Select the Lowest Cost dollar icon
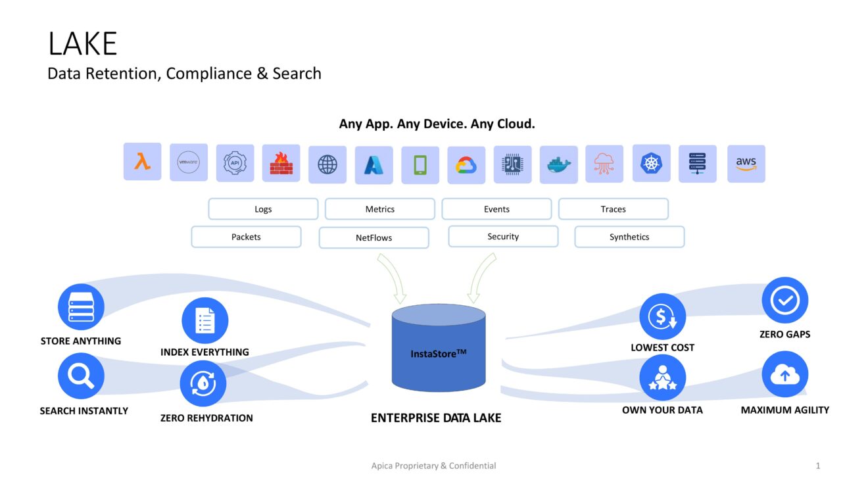Image resolution: width=868 pixels, height=488 pixels. coord(662,316)
